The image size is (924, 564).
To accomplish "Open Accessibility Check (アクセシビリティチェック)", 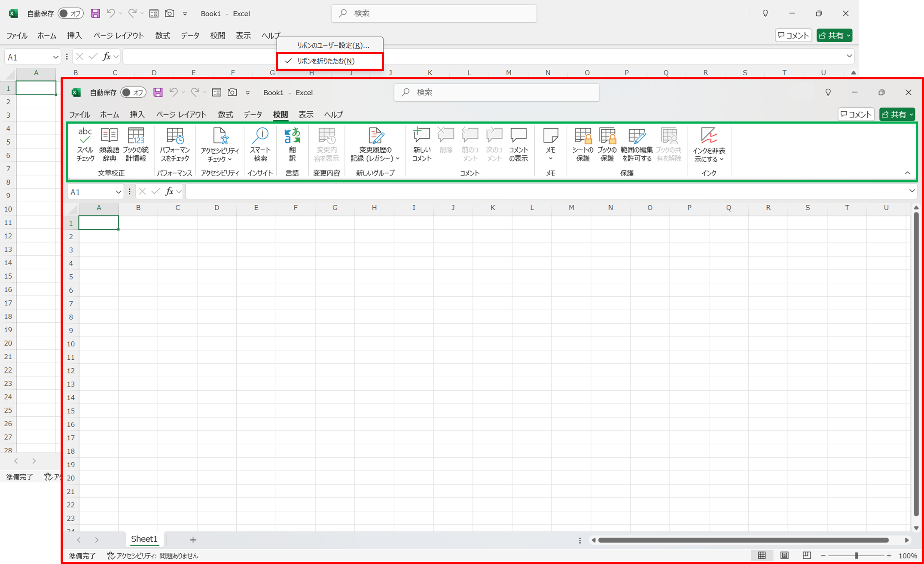I will pos(220,145).
